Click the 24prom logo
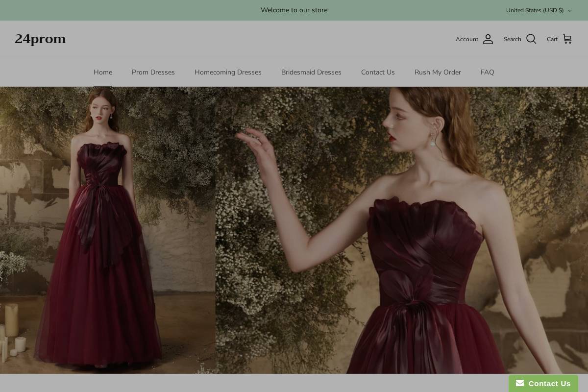This screenshot has height=392, width=588. click(40, 39)
